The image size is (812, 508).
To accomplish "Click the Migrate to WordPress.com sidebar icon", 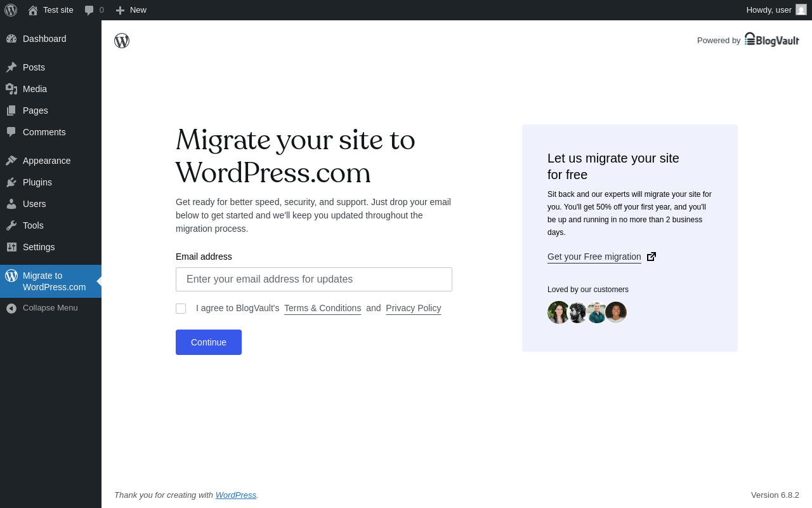I will point(11,276).
